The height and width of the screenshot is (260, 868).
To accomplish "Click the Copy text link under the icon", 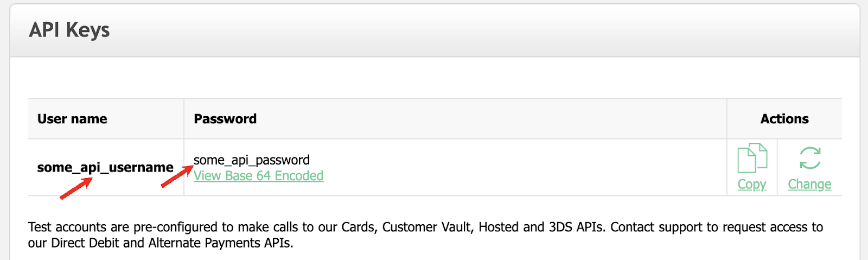I will tap(752, 185).
